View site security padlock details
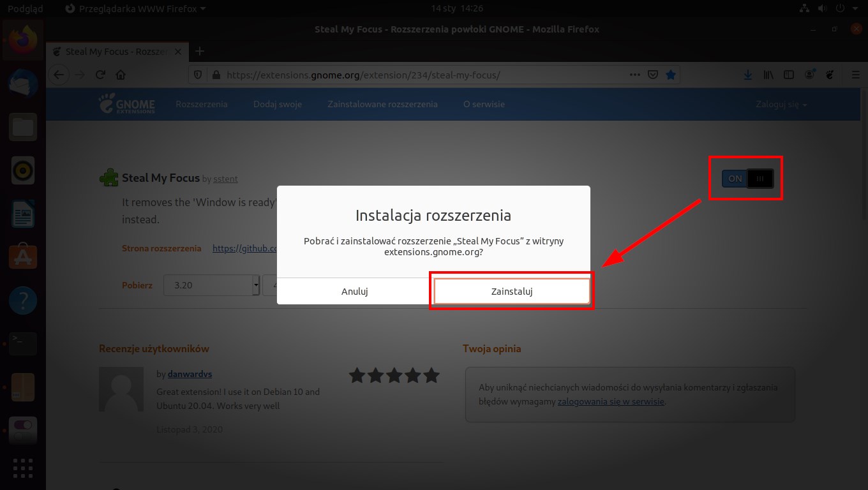The image size is (868, 490). [x=216, y=75]
